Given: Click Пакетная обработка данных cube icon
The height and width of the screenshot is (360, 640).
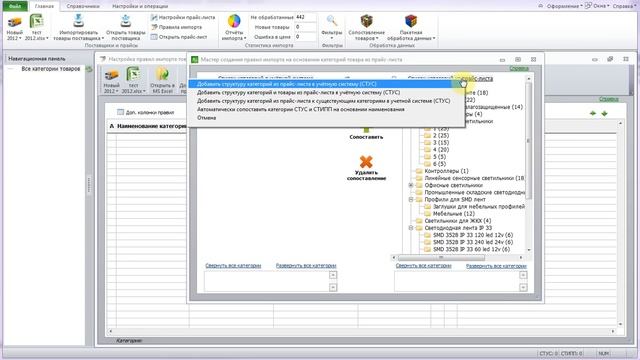Looking at the screenshot, I should [411, 21].
